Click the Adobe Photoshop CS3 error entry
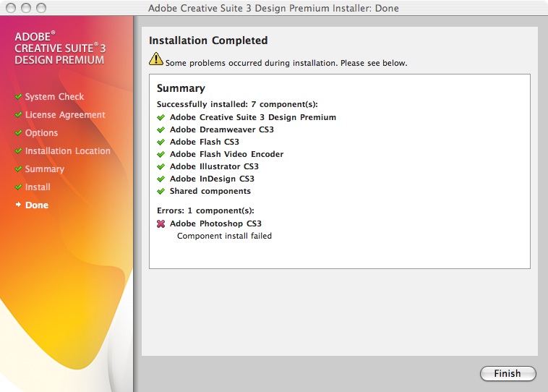 tap(215, 223)
